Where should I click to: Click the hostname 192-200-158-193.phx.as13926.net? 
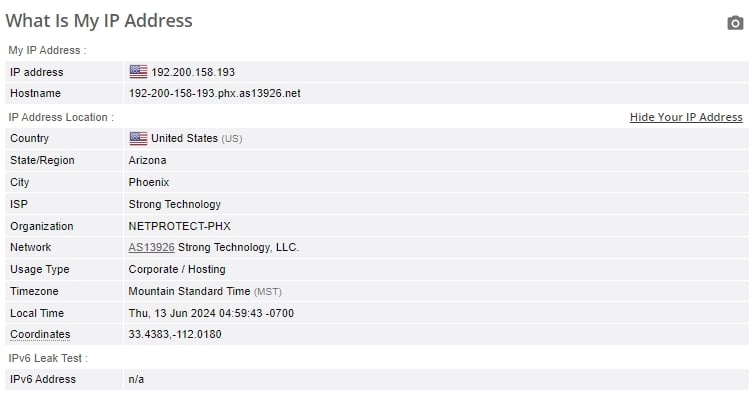[215, 94]
